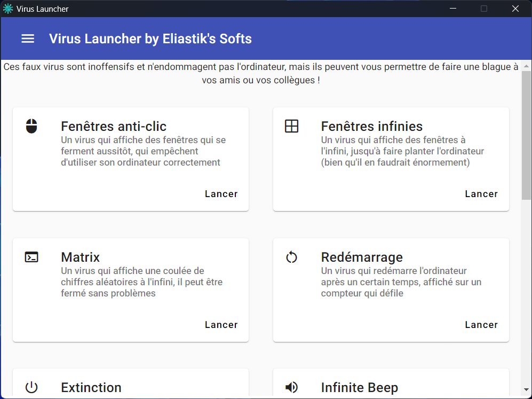This screenshot has height=399, width=532.
Task: Click the speaker icon beside Infinite Beep
Action: (x=291, y=387)
